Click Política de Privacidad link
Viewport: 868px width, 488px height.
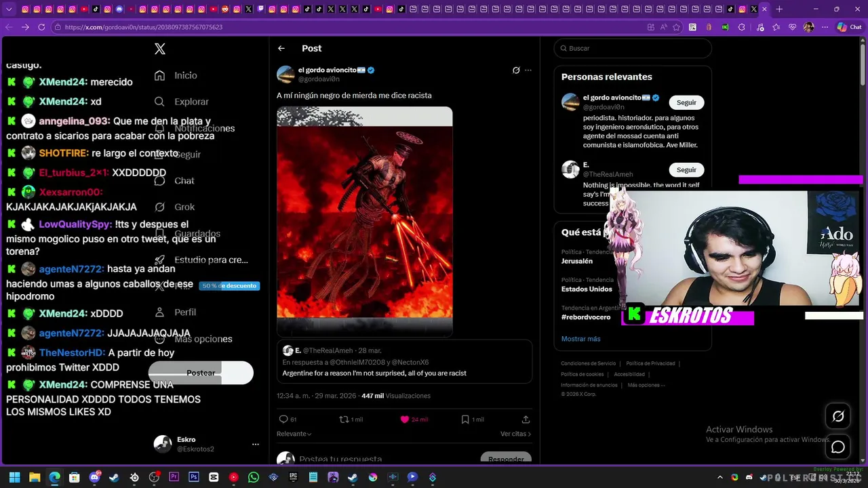(650, 364)
